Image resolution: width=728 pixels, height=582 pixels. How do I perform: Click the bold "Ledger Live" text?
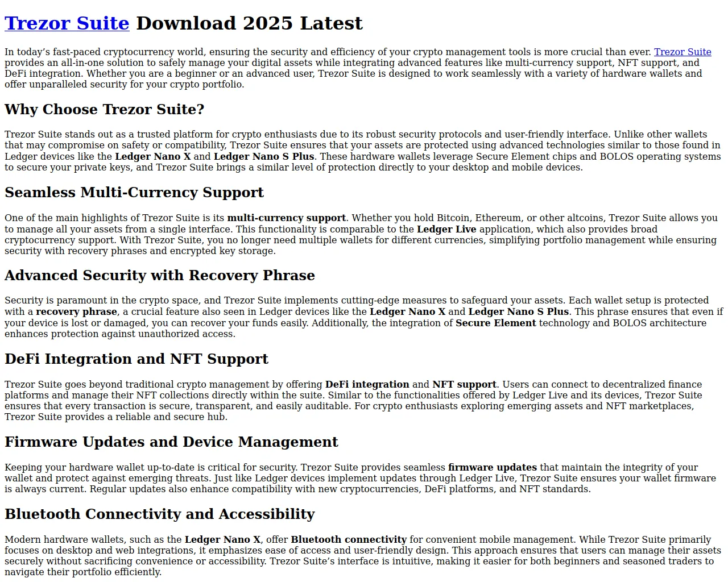pos(447,229)
